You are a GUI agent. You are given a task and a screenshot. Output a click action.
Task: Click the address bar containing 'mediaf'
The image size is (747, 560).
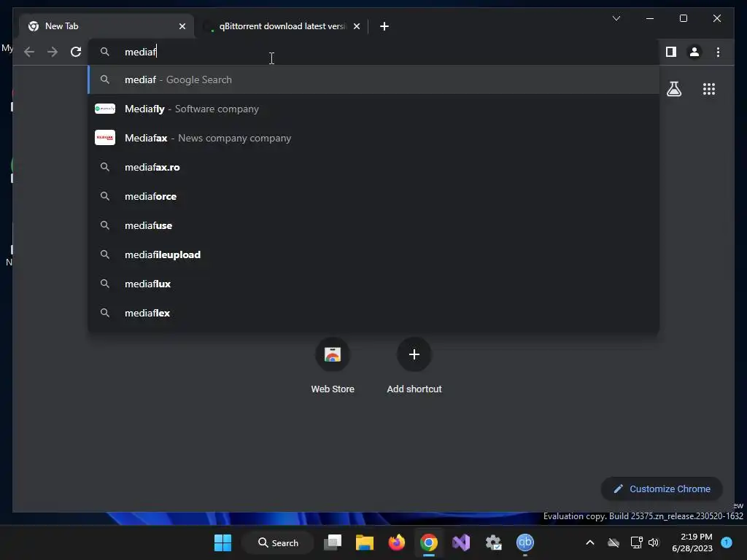pos(374,52)
